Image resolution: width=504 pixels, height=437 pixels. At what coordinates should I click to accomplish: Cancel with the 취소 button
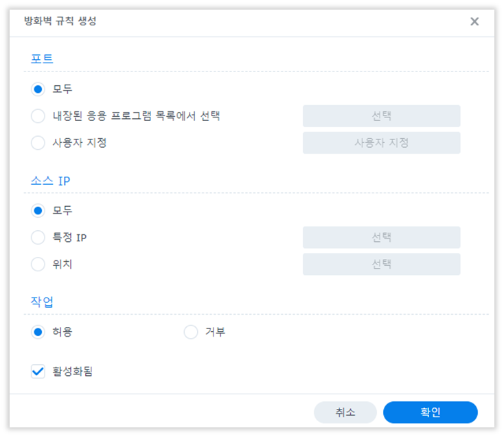[x=345, y=412]
